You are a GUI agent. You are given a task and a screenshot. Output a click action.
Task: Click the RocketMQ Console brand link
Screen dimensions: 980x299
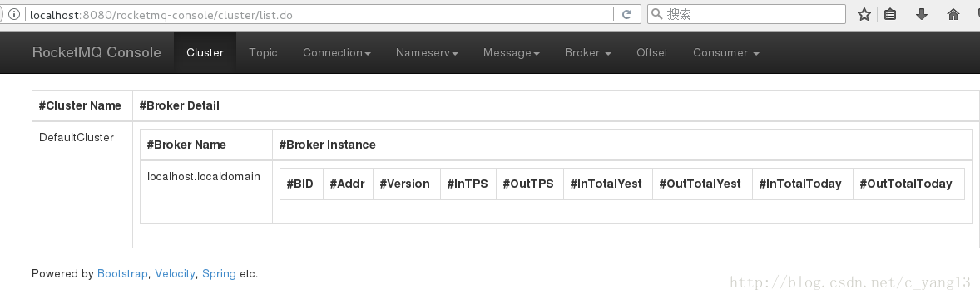97,53
